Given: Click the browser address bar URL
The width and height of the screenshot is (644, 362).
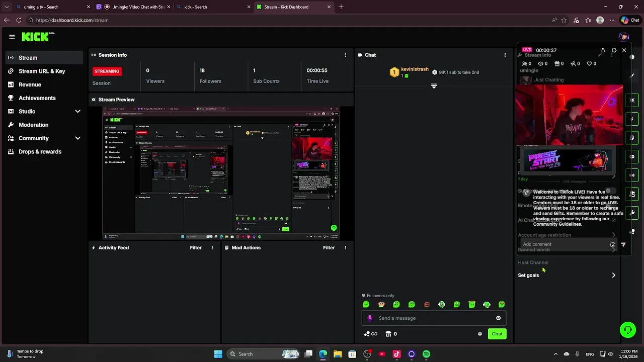Looking at the screenshot, I should [x=72, y=20].
